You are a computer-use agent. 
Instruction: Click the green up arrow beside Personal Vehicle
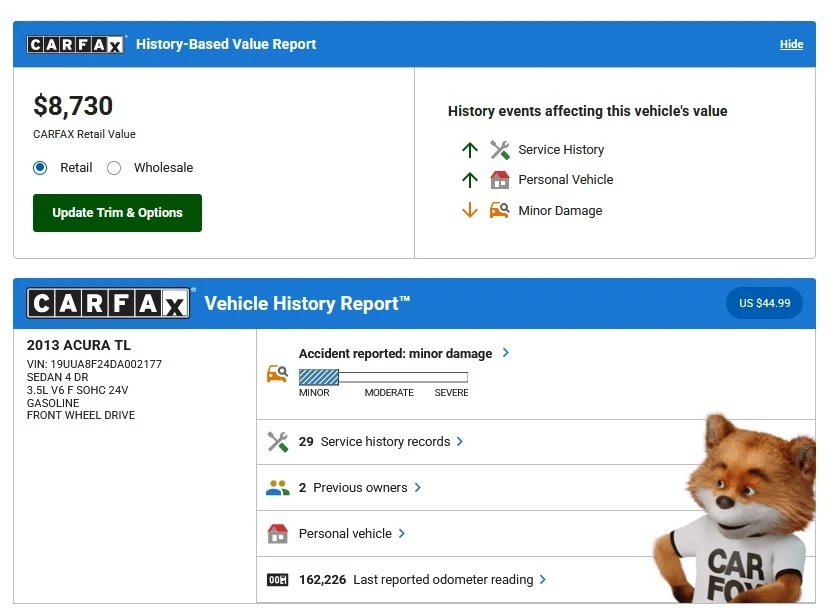coord(470,180)
